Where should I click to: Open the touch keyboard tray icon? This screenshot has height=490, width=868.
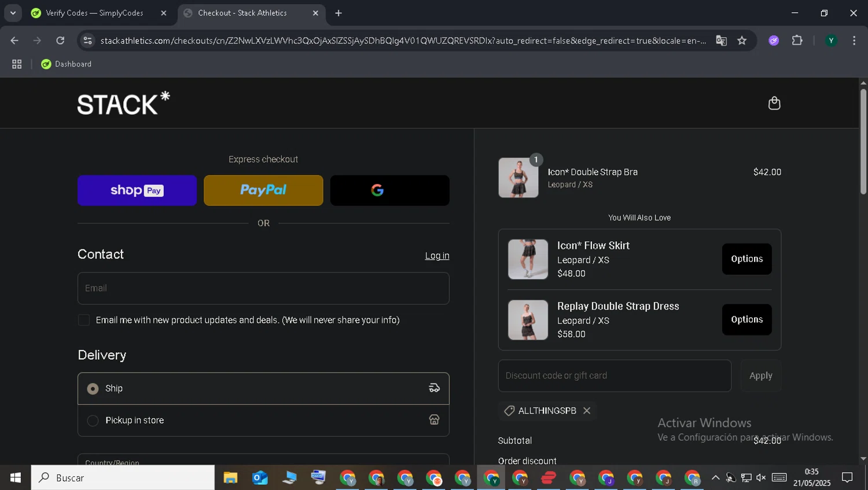[779, 478]
